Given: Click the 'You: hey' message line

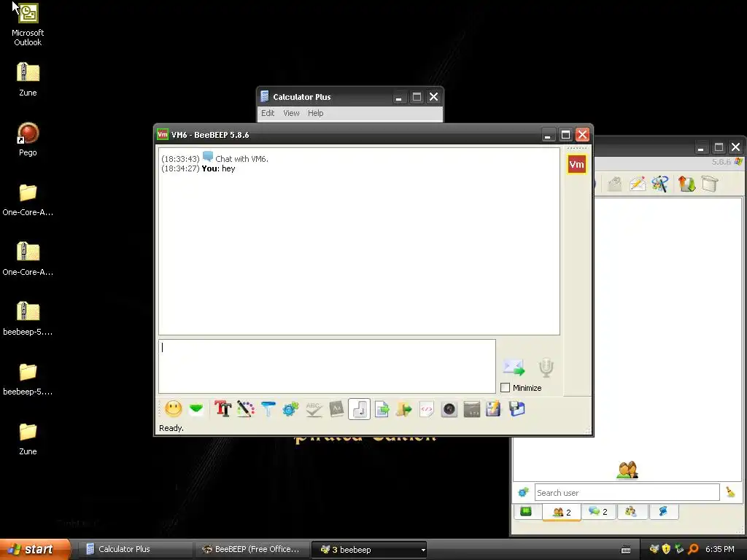Looking at the screenshot, I should coord(218,168).
